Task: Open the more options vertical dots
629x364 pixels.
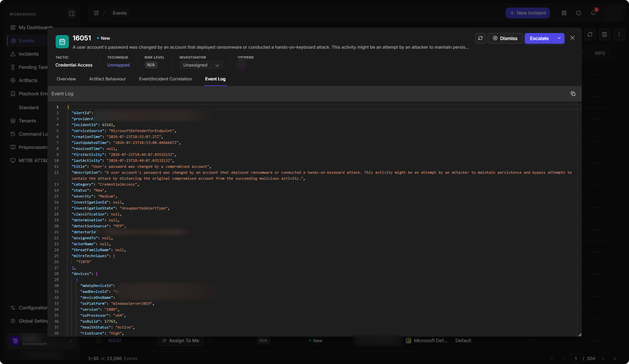Action: [x=619, y=34]
